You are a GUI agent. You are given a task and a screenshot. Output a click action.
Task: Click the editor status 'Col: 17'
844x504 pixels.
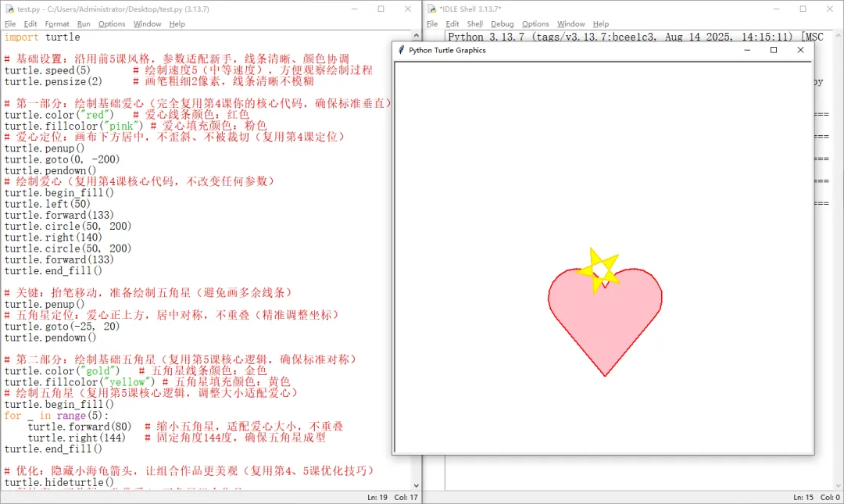406,498
